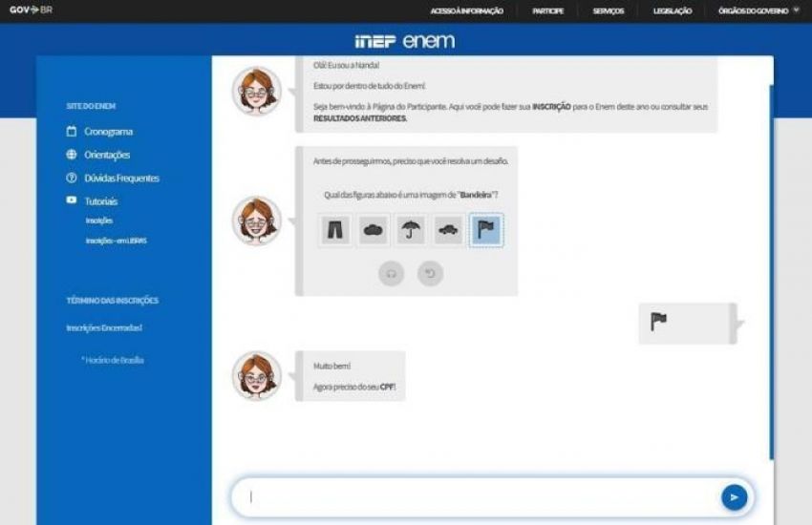
Task: Click Nanda avatar beside the challenge
Action: (256, 220)
